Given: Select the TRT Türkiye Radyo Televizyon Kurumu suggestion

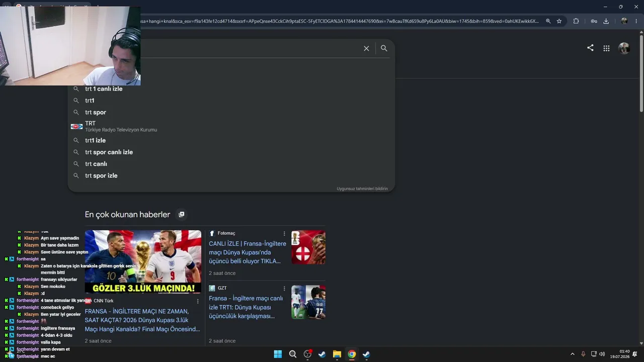Looking at the screenshot, I should [231, 126].
